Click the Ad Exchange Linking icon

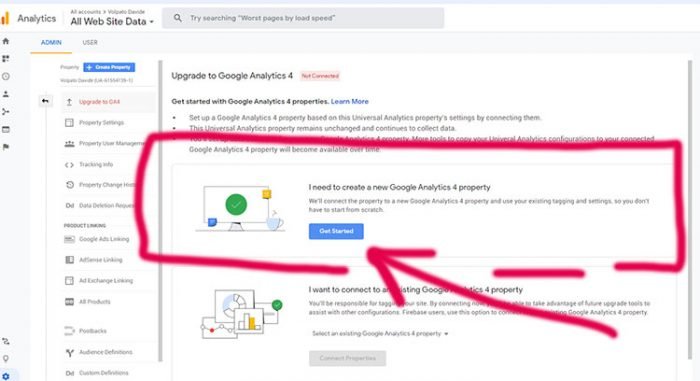(x=69, y=281)
